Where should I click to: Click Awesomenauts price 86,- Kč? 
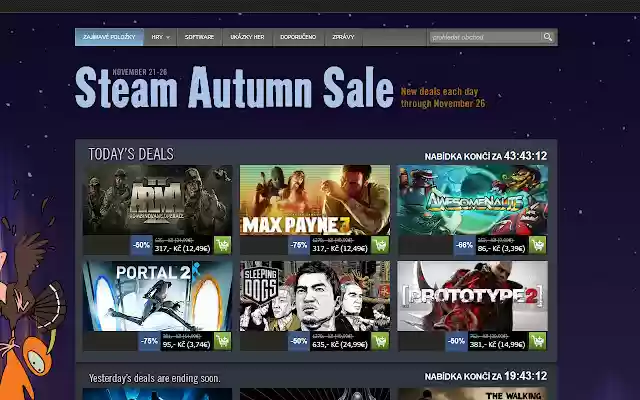coord(501,249)
